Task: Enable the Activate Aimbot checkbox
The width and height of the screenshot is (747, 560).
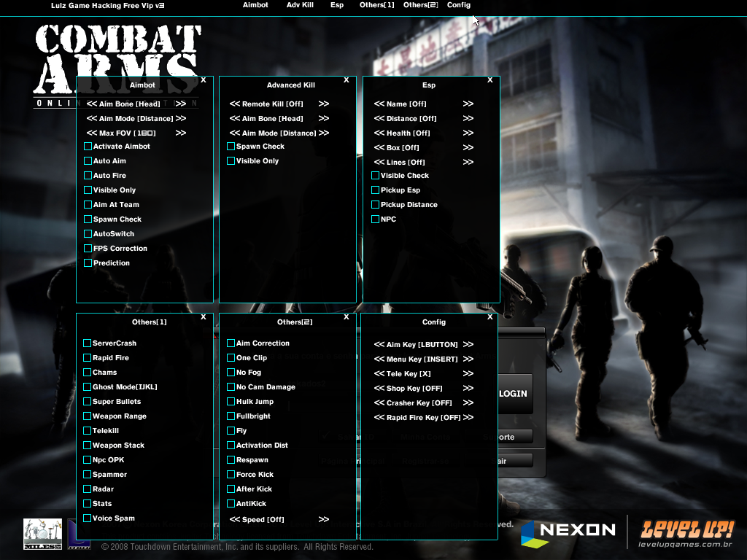Action: pos(88,146)
